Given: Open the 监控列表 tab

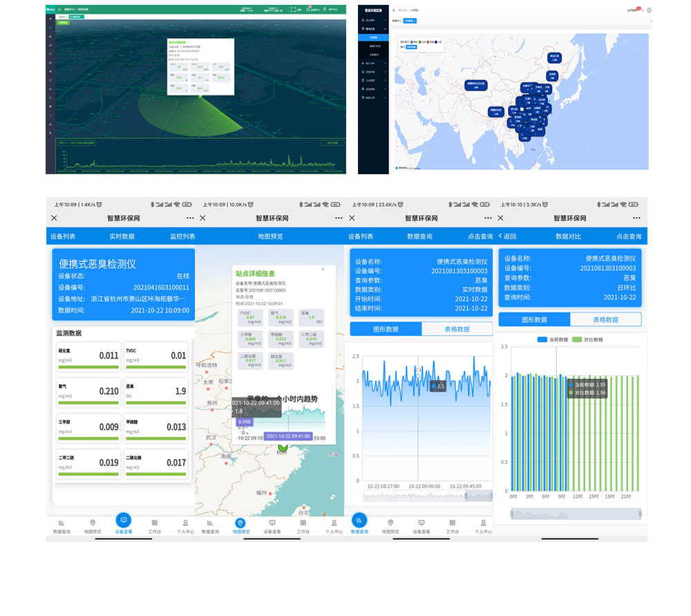Looking at the screenshot, I should tap(182, 236).
